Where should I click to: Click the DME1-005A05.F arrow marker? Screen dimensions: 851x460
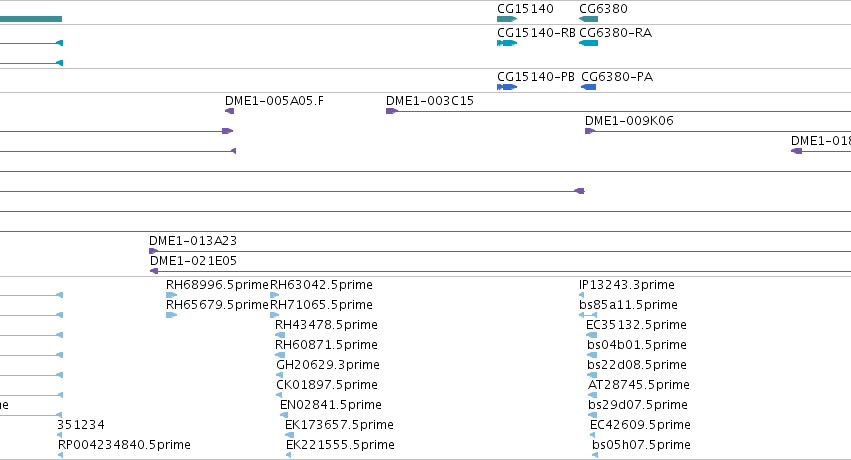(x=230, y=111)
